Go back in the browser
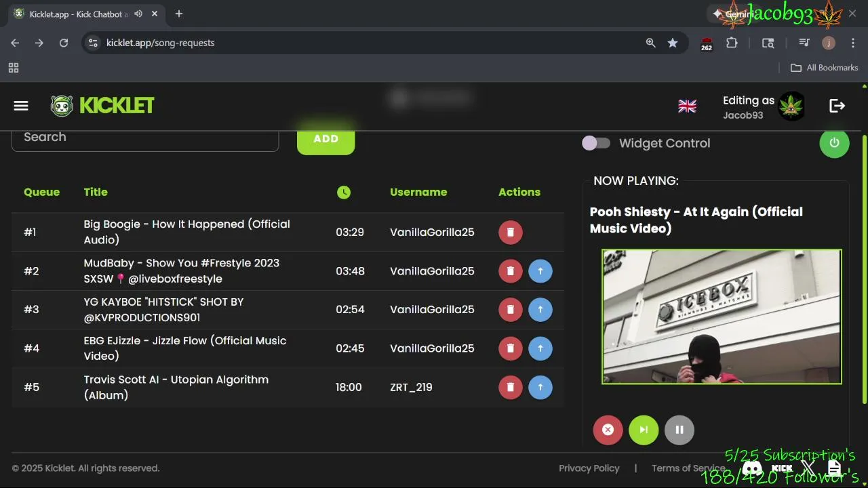Image resolution: width=868 pixels, height=488 pixels. coord(15,43)
